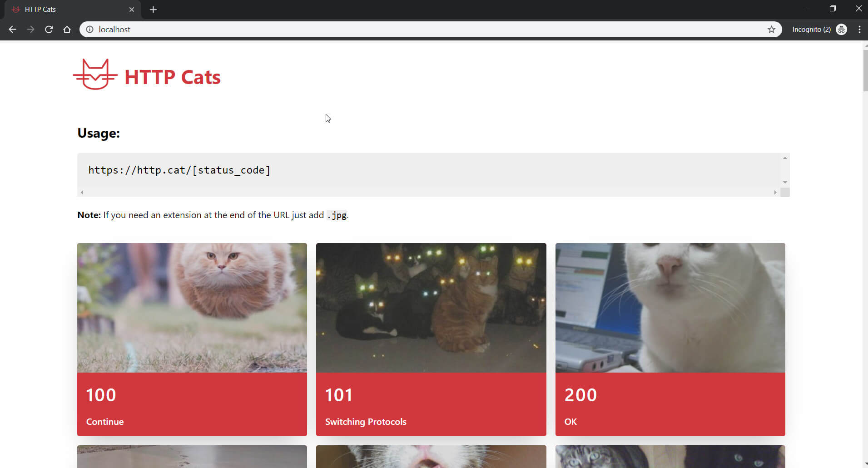Select the HTTP Cats browser tab

(x=73, y=10)
